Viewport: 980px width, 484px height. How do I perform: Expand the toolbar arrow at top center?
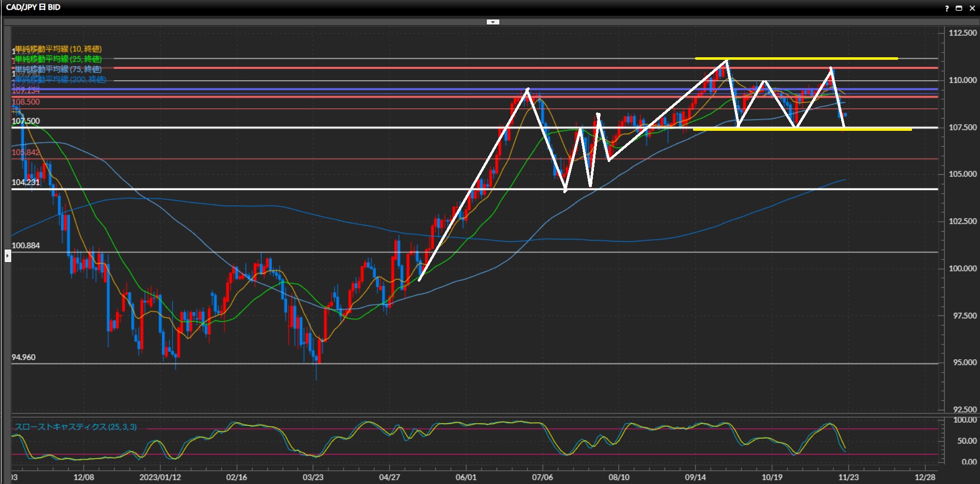tap(493, 22)
